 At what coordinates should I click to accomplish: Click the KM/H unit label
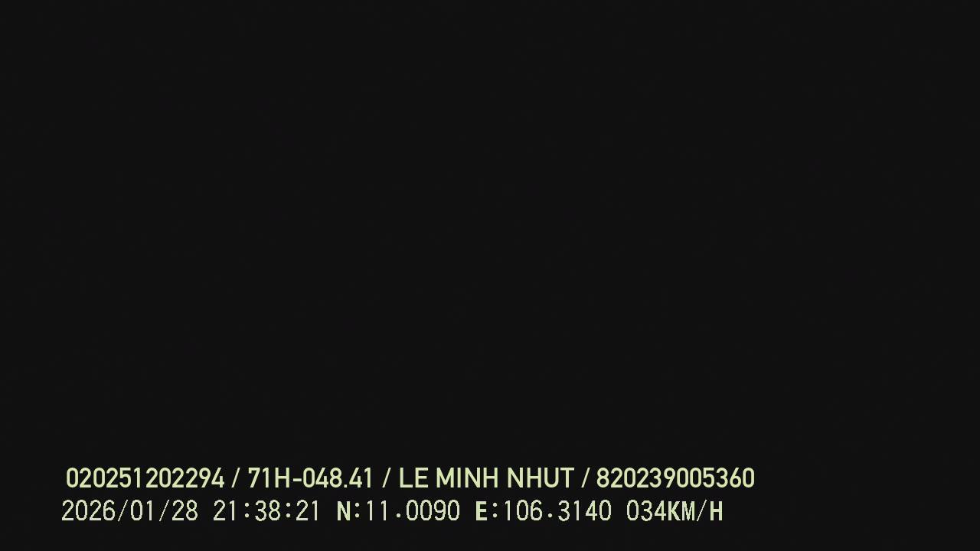(695, 511)
